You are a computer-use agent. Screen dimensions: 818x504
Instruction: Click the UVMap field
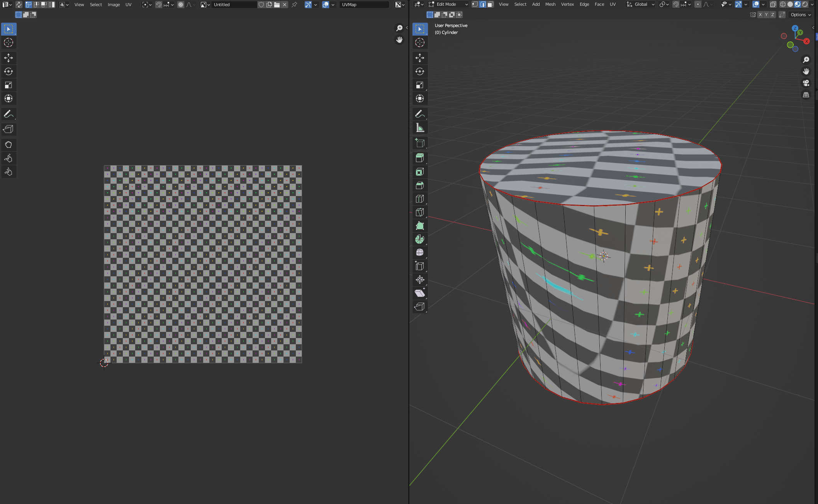[363, 5]
